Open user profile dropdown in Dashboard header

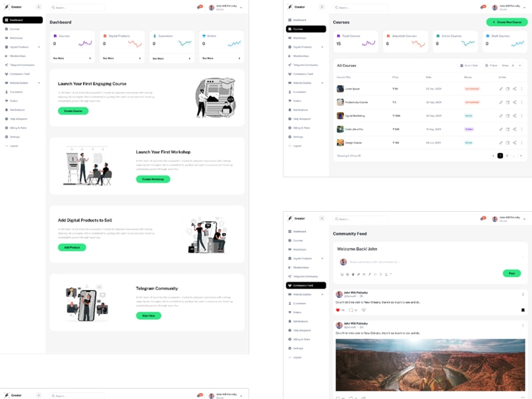(x=241, y=7)
